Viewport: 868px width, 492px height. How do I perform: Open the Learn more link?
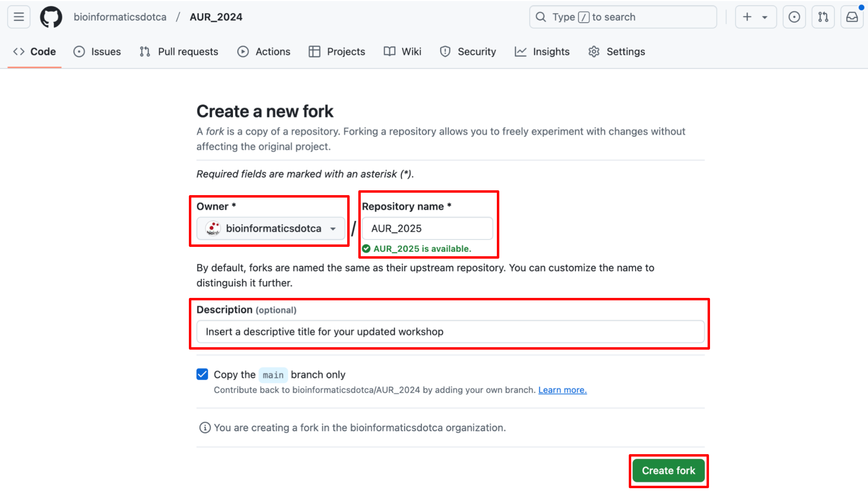tap(562, 390)
